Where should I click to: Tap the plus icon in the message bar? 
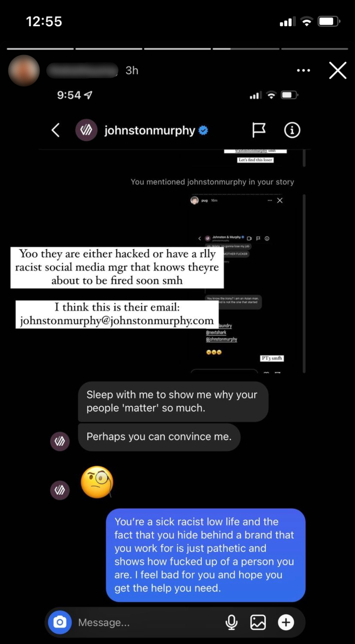pos(286,623)
